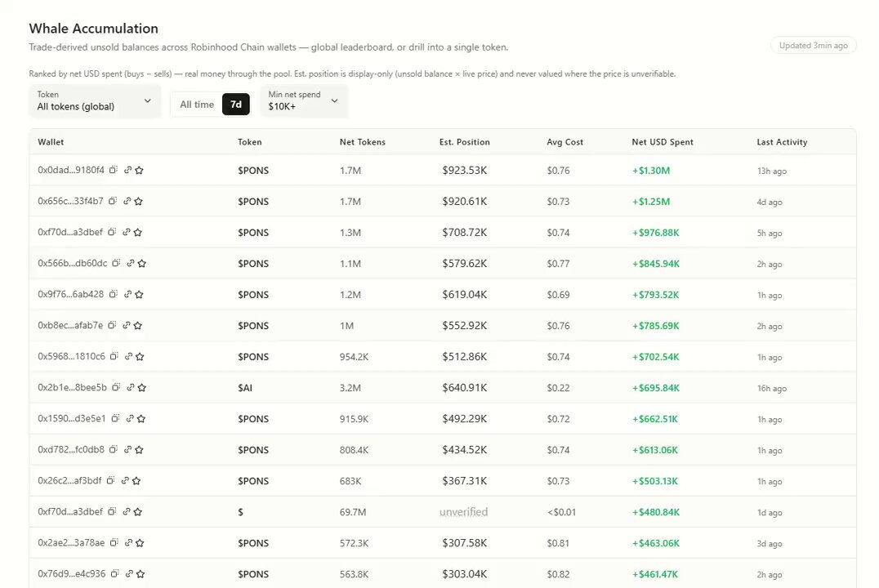Sort by the Last Activity column header
Viewport: 879px width, 588px height.
(782, 142)
